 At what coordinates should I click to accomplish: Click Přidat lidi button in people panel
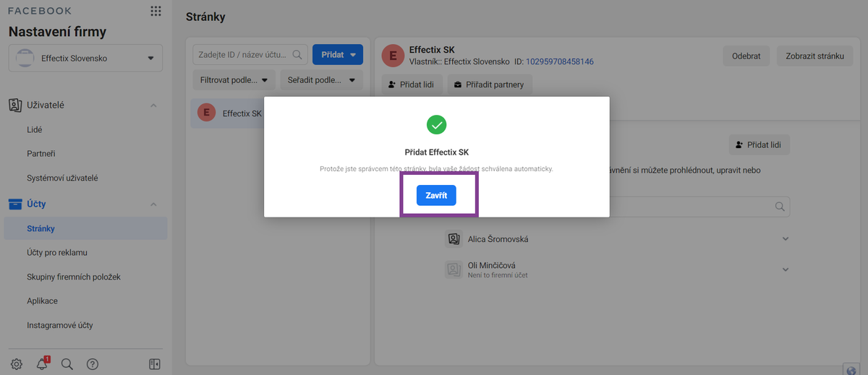[x=759, y=145]
